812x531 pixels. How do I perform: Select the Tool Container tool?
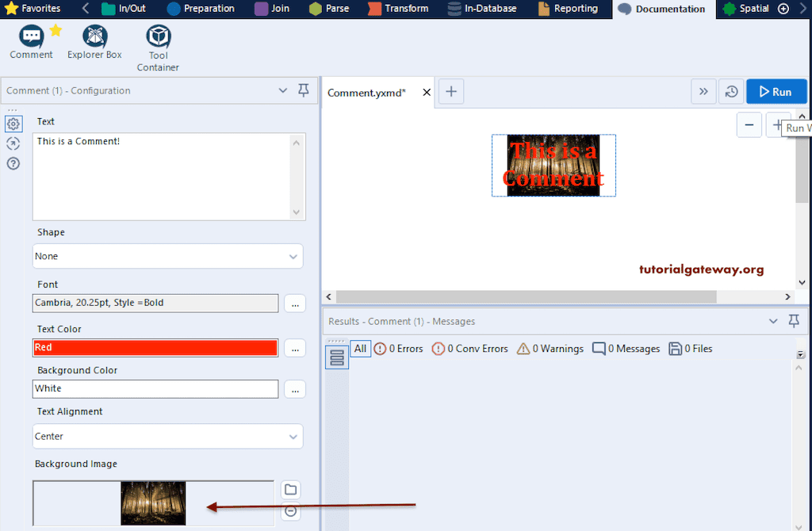point(157,38)
